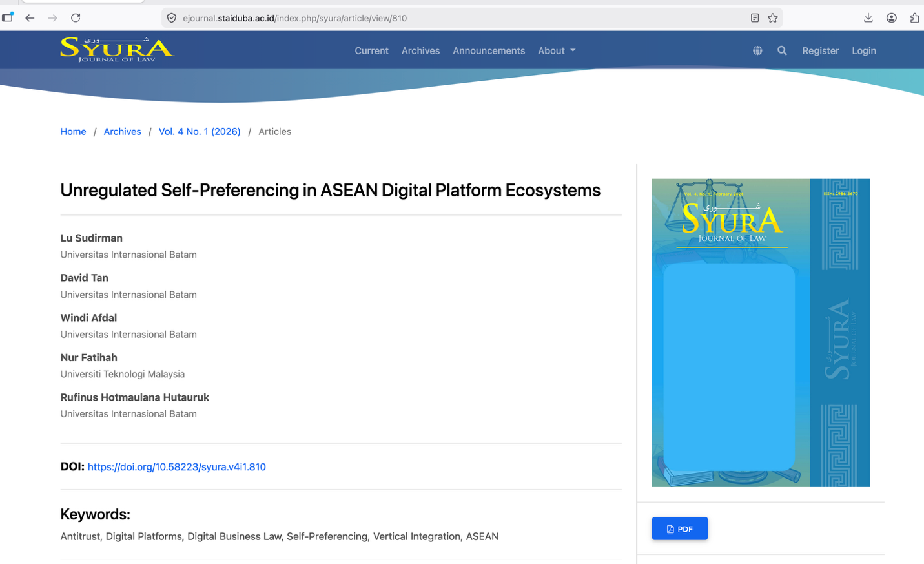Open the Announcements navbar item

[489, 50]
